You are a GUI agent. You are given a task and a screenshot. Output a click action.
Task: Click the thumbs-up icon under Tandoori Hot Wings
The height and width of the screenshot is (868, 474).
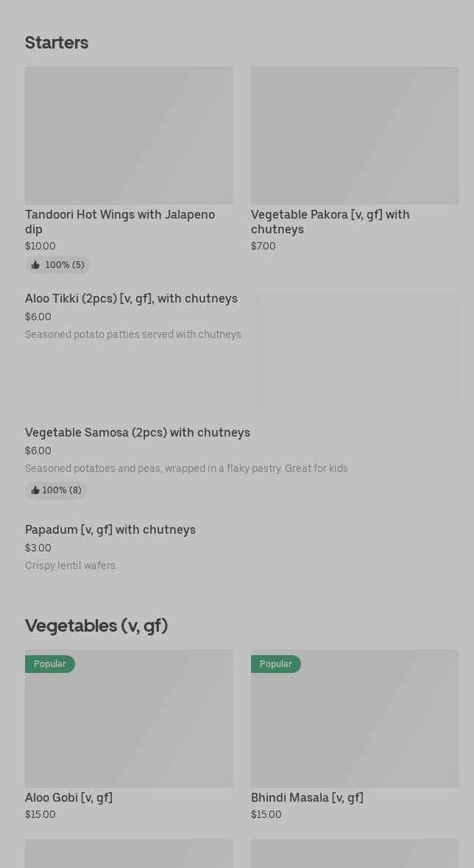point(35,265)
